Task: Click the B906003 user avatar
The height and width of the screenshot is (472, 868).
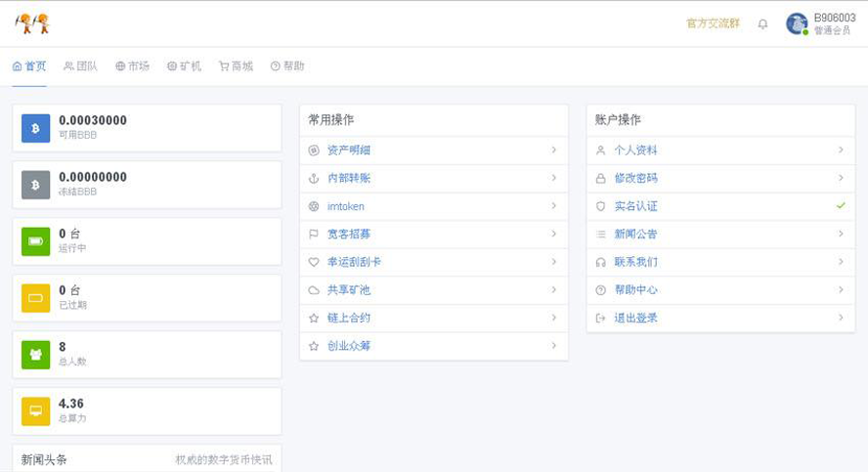Action: 797,23
